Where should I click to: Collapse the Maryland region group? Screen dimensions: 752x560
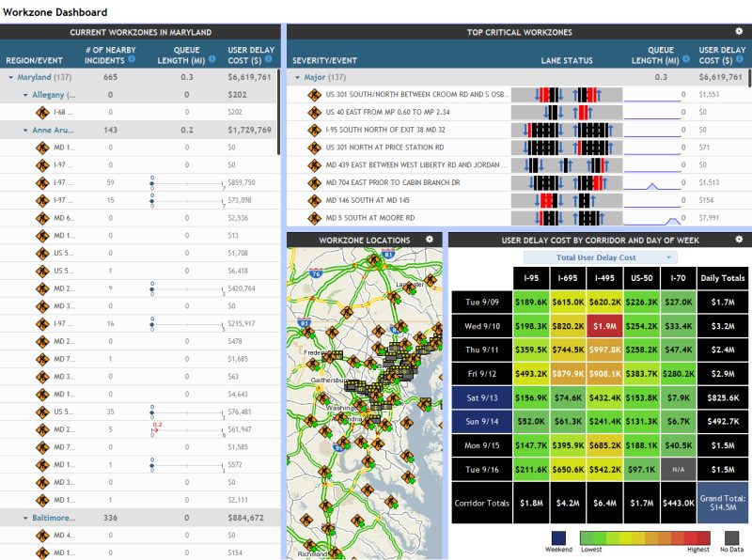(x=13, y=77)
